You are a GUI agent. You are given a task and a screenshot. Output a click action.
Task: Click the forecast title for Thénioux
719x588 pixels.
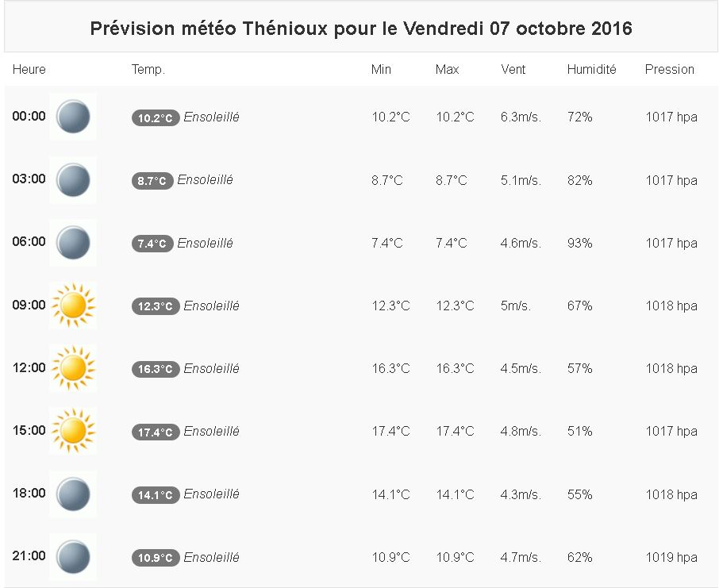click(361, 29)
